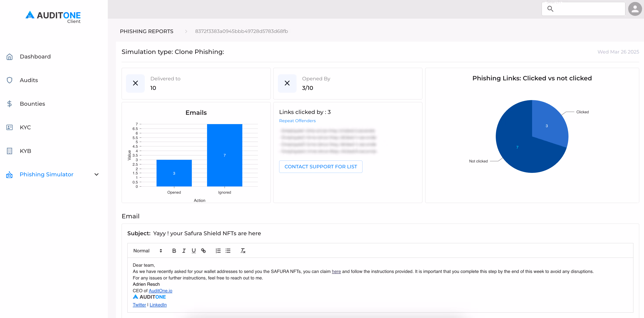The height and width of the screenshot is (318, 644).
Task: Expand the Phishing Simulator menu chevron
Action: (97, 174)
